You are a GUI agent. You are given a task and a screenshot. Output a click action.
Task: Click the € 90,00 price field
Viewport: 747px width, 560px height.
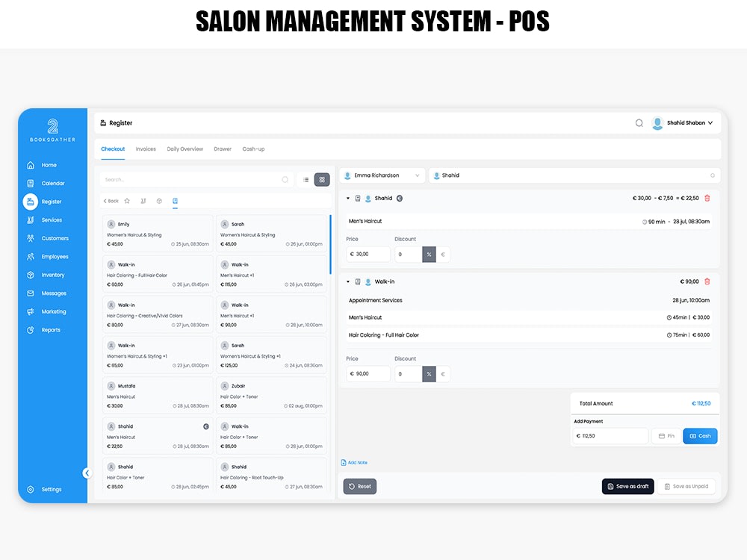pyautogui.click(x=368, y=374)
